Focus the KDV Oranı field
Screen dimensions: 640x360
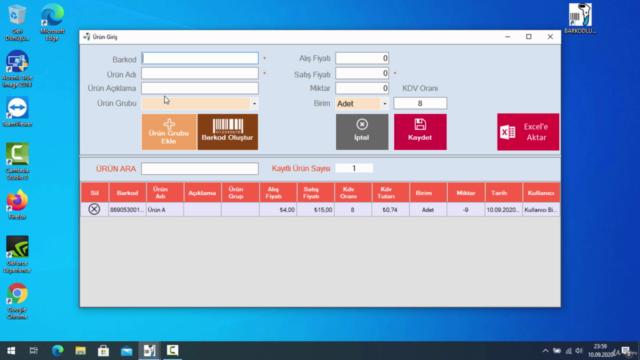(420, 103)
